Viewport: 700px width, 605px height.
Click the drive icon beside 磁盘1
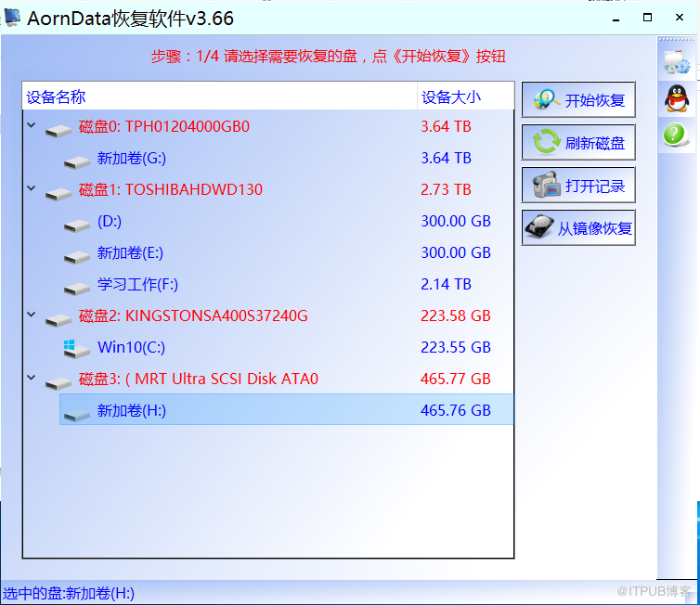[58, 194]
